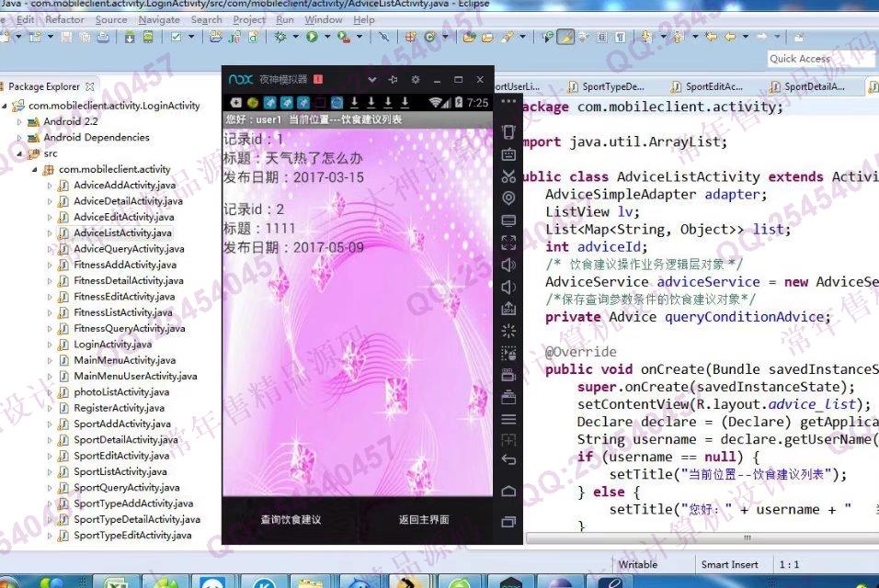Open the Nox settings gear icon
The width and height of the screenshot is (879, 588).
click(x=416, y=80)
